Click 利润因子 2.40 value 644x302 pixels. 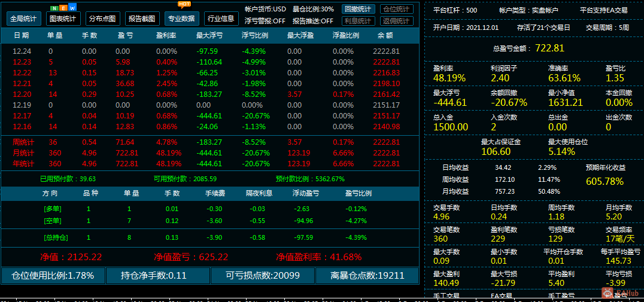[x=500, y=78]
